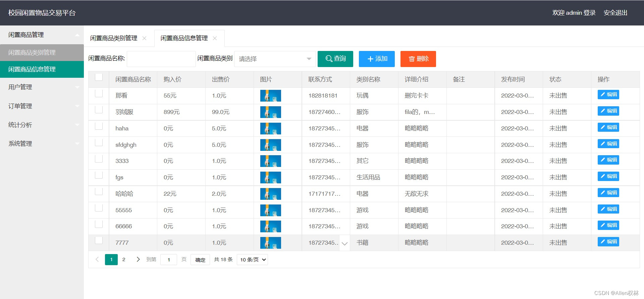Open the image thumbnail for 羽绒服
Image resolution: width=644 pixels, height=299 pixels.
(271, 112)
